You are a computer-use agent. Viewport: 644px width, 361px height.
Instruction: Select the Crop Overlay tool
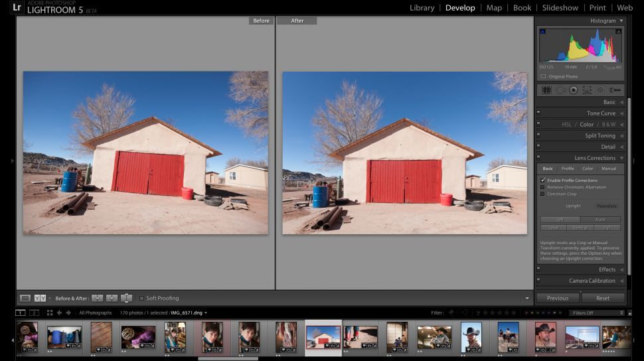[x=546, y=90]
